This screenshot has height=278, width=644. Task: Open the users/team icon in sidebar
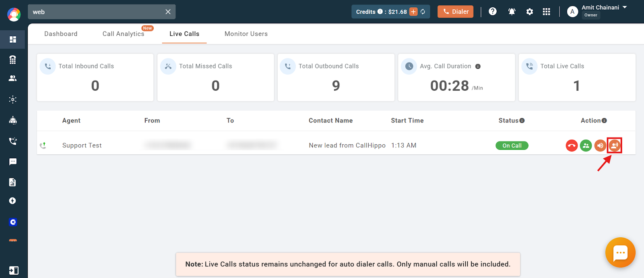coord(13,78)
